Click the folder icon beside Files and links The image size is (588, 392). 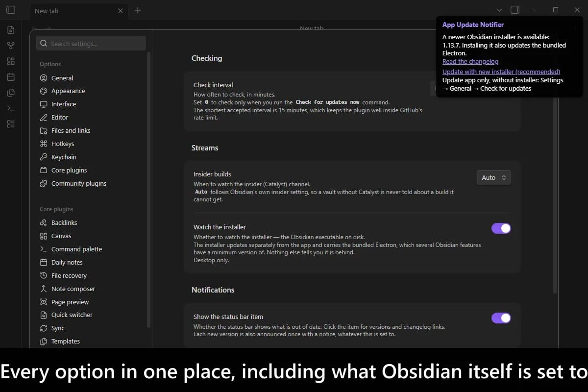pyautogui.click(x=44, y=131)
